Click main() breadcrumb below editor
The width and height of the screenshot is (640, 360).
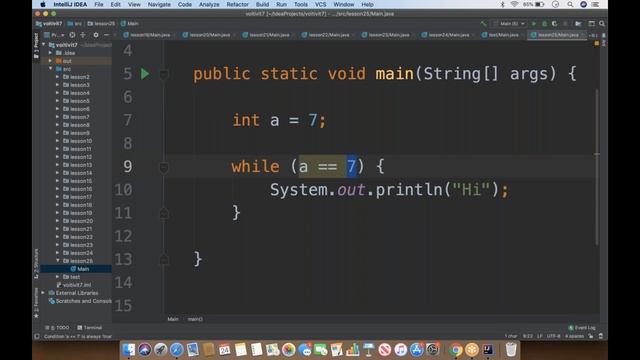point(195,319)
